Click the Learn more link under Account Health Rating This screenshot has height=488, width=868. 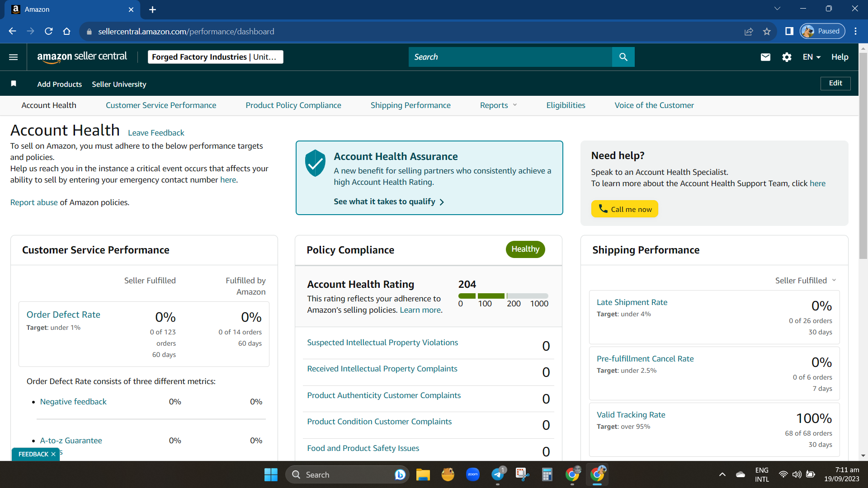pyautogui.click(x=420, y=310)
